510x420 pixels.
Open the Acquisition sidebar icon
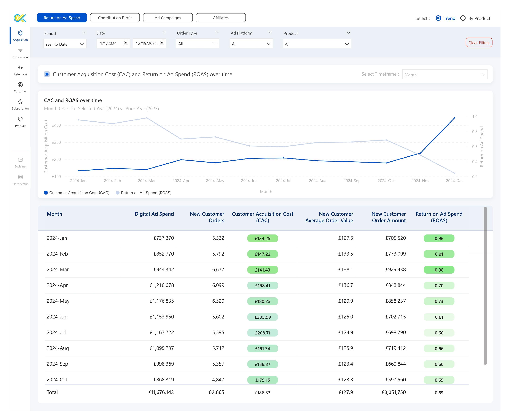coord(20,33)
